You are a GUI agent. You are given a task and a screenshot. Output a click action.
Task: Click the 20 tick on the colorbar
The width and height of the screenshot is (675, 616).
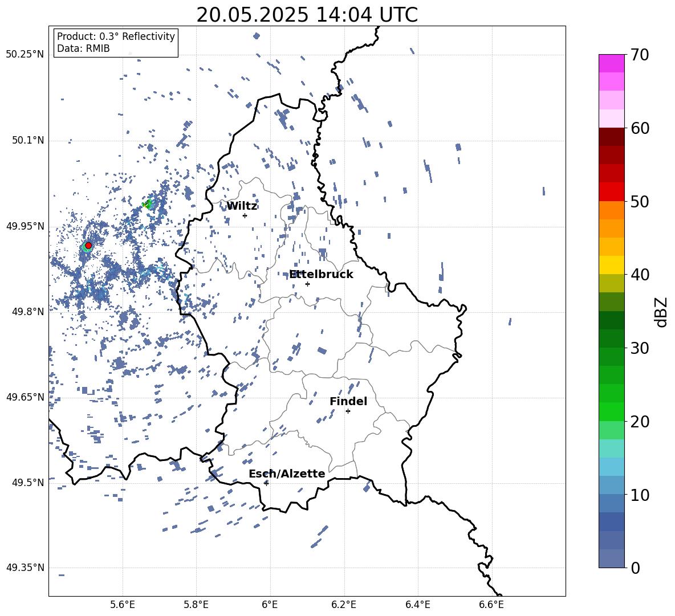[x=640, y=422]
